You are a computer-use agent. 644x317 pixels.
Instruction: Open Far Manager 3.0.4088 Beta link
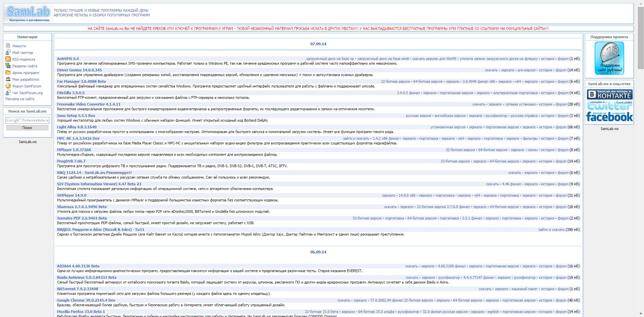tap(81, 81)
